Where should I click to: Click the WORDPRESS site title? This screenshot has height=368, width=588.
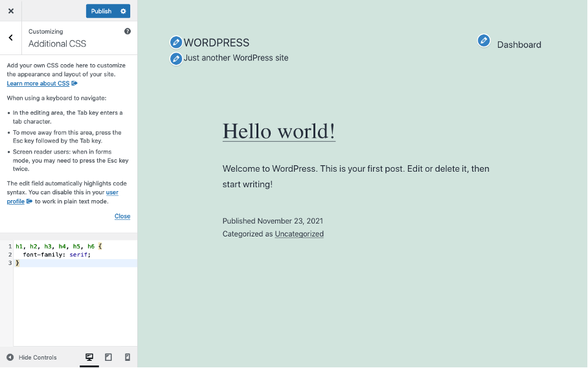(216, 43)
